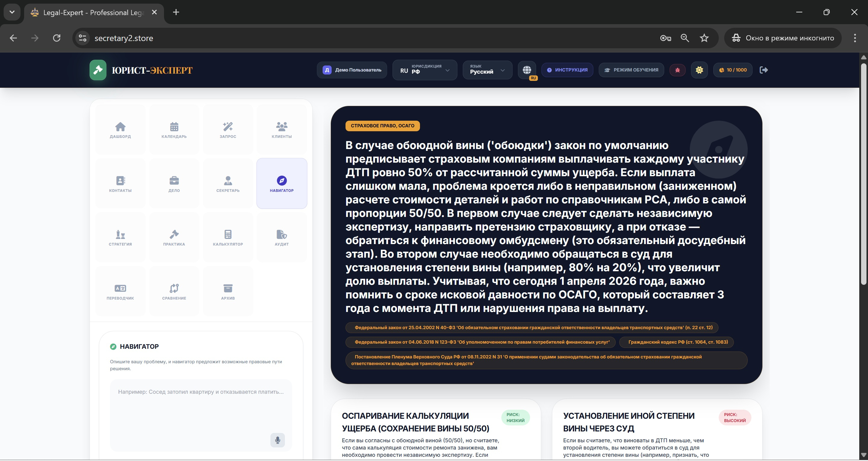Open the Calculator (Калькулятор) tile
The height and width of the screenshot is (461, 868).
(228, 237)
